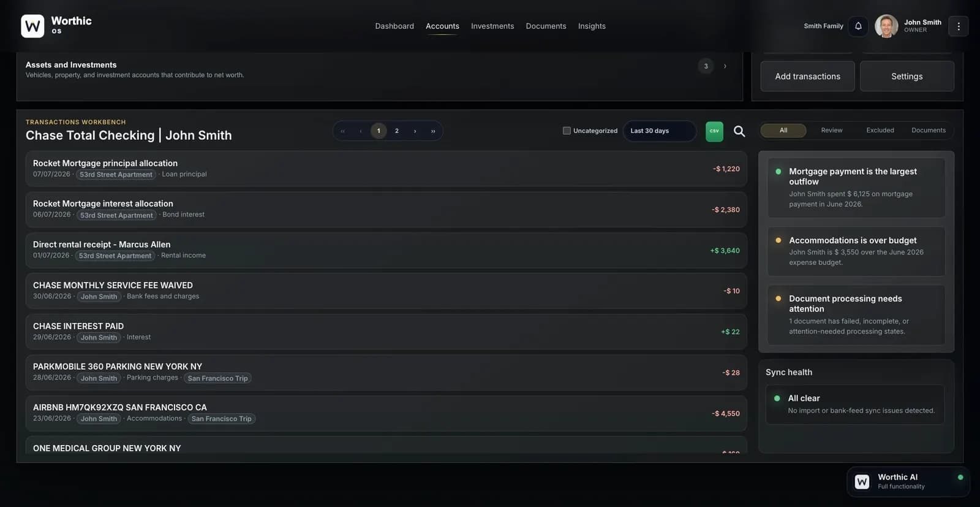The image size is (980, 507).
Task: Open the Accounts nav item
Action: pyautogui.click(x=442, y=26)
